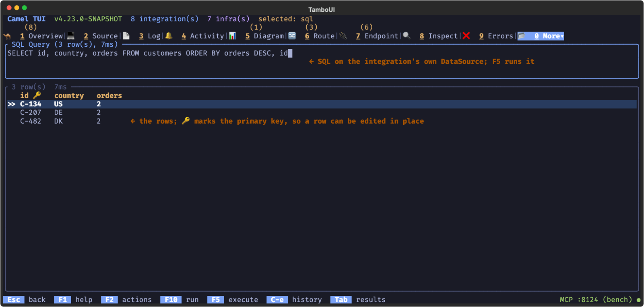This screenshot has width=644, height=307.
Task: Click the camel icon beside Overview
Action: pos(7,36)
